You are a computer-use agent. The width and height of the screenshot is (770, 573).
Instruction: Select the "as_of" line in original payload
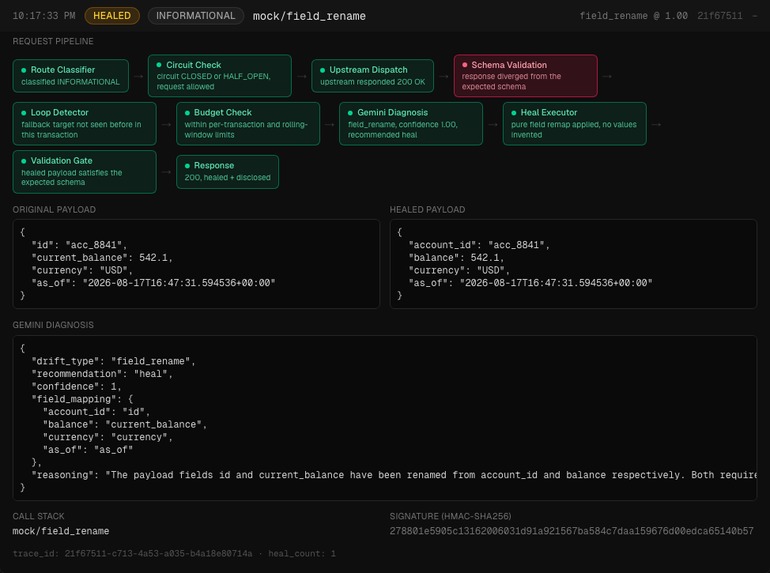click(x=153, y=283)
